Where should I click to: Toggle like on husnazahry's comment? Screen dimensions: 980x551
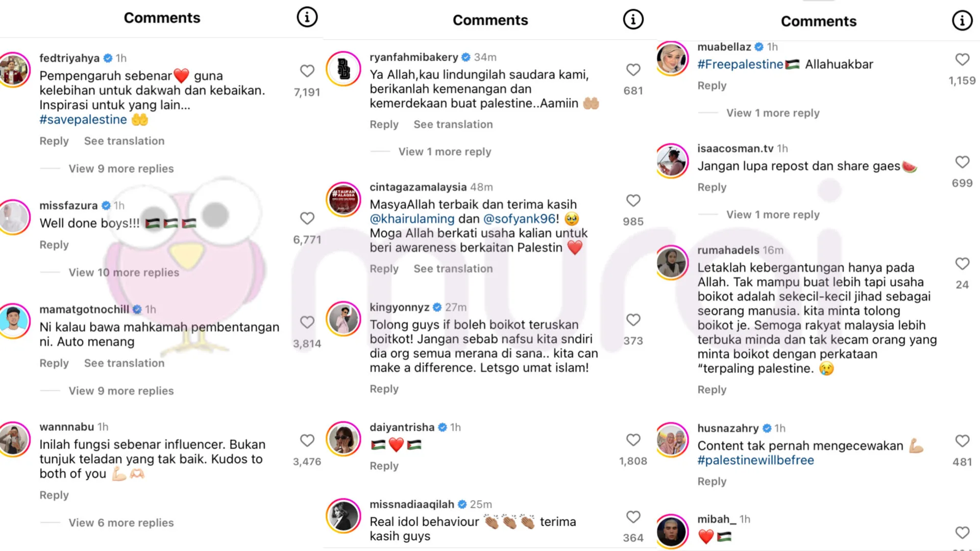point(962,441)
